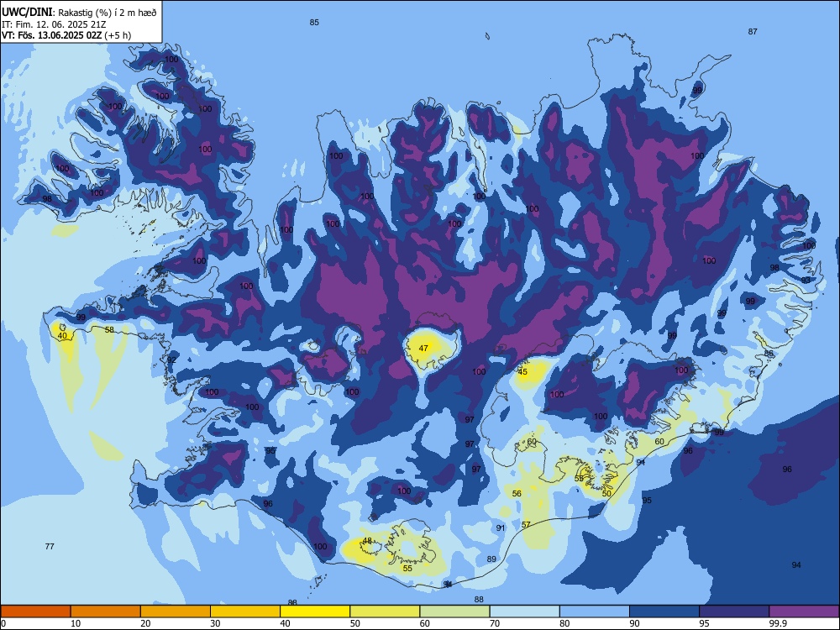Select the amber 30–40 legend swatch

click(x=245, y=612)
